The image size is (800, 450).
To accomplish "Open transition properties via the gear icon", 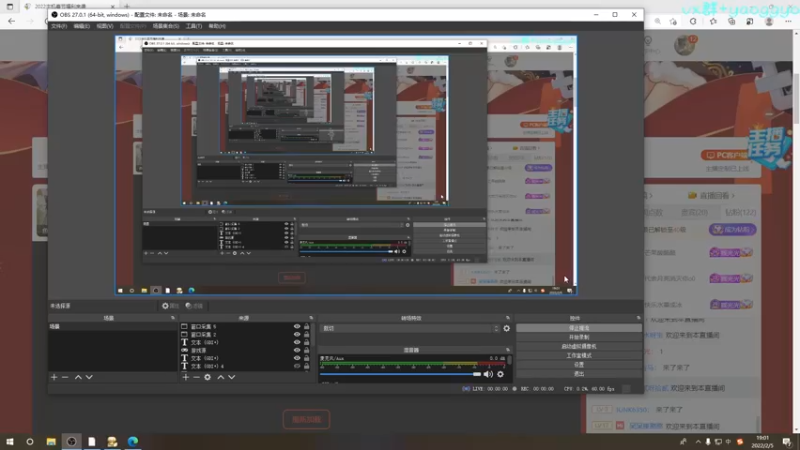I will [x=506, y=328].
